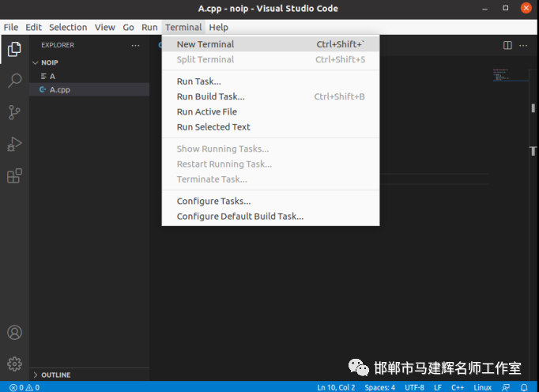This screenshot has height=392, width=539.
Task: Select file A in Explorer
Action: (x=89, y=77)
